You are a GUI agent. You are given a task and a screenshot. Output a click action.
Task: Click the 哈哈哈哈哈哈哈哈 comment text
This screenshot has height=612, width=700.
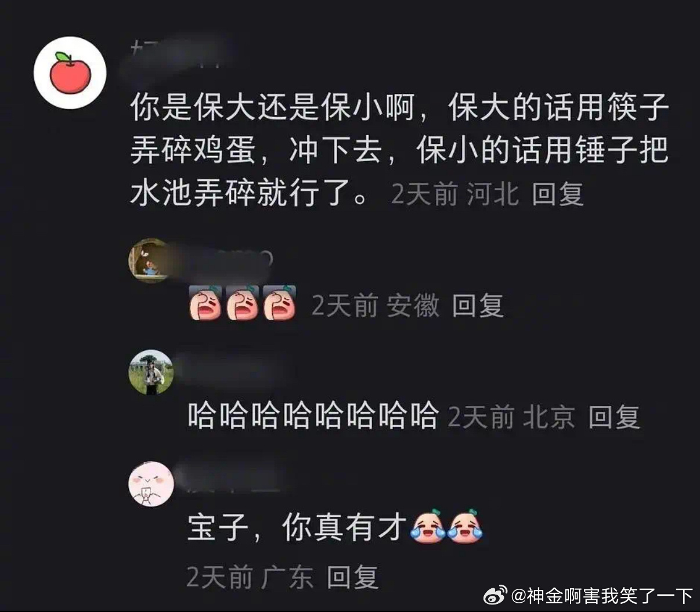(312, 416)
